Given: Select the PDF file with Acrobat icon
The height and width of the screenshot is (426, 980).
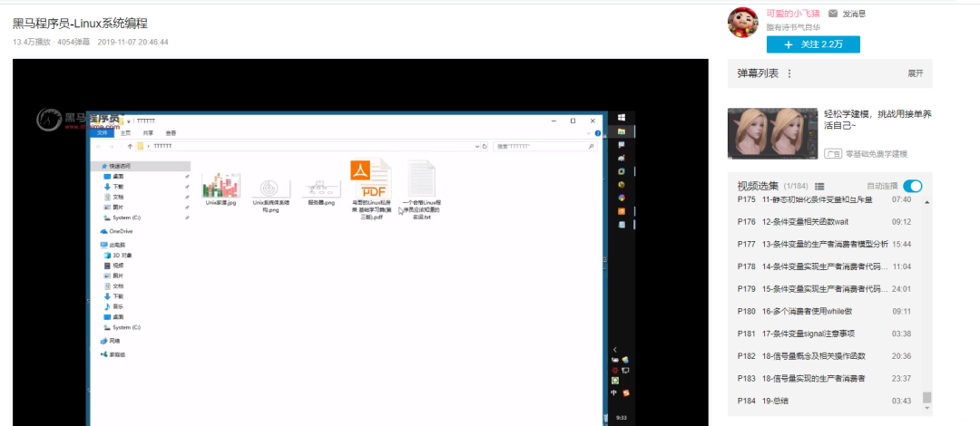Looking at the screenshot, I should coord(370,179).
